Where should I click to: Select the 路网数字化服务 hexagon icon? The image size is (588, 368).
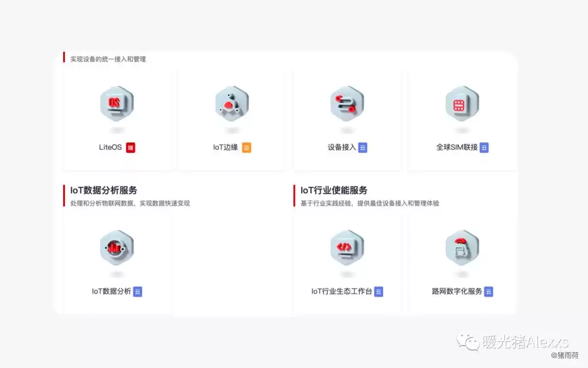tap(462, 248)
